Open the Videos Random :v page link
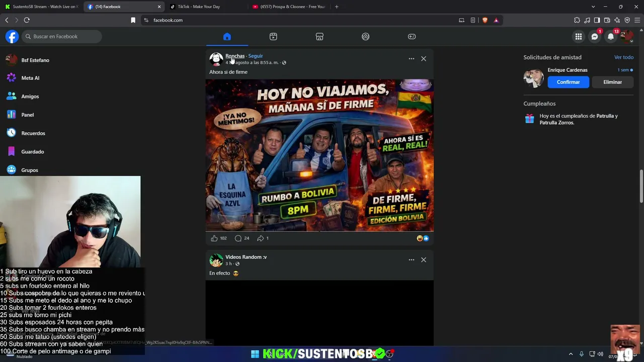 (246, 257)
